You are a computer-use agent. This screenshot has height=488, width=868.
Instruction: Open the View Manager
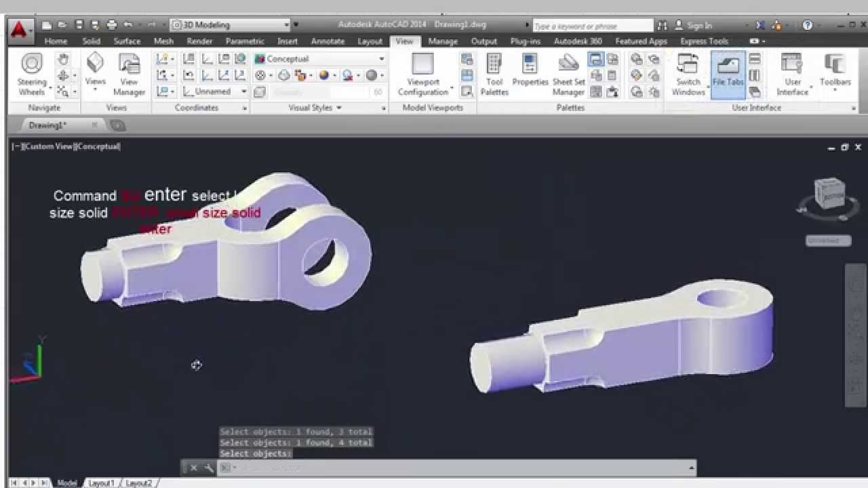pos(129,75)
